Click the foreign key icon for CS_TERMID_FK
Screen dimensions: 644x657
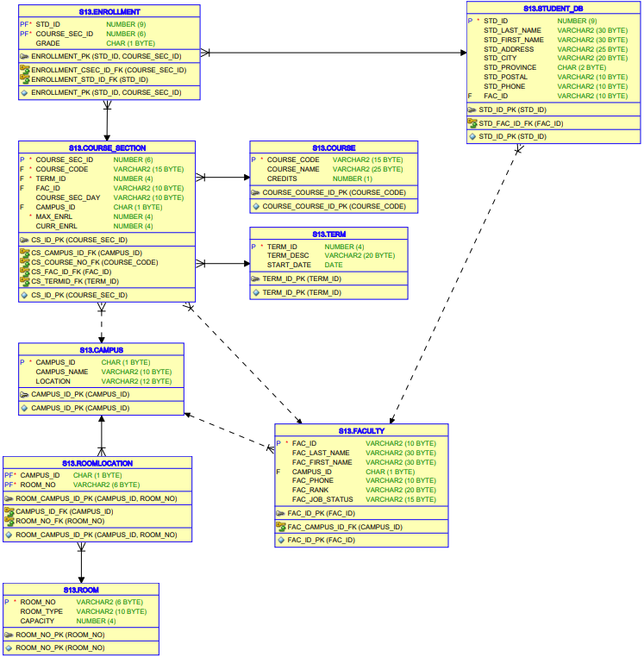pyautogui.click(x=25, y=281)
